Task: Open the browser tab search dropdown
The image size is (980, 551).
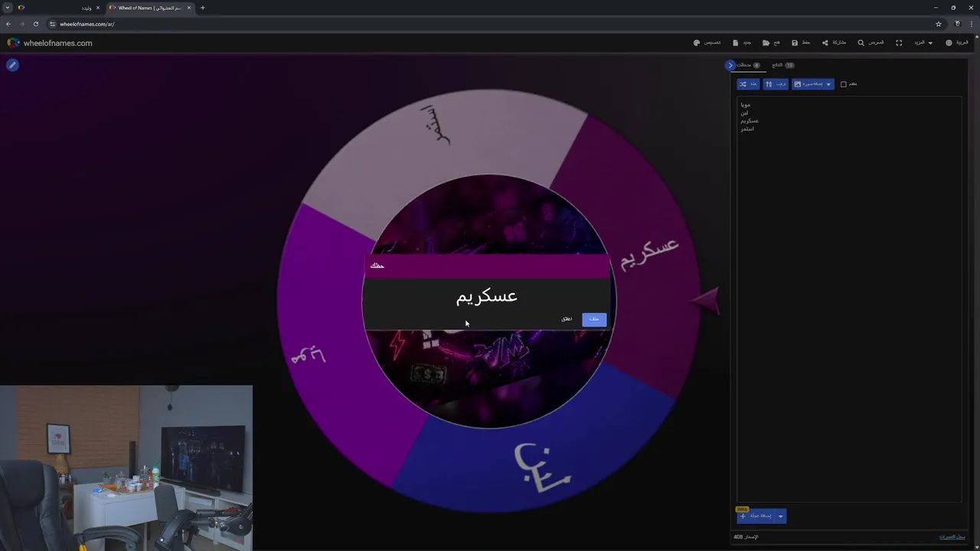Action: [x=8, y=8]
